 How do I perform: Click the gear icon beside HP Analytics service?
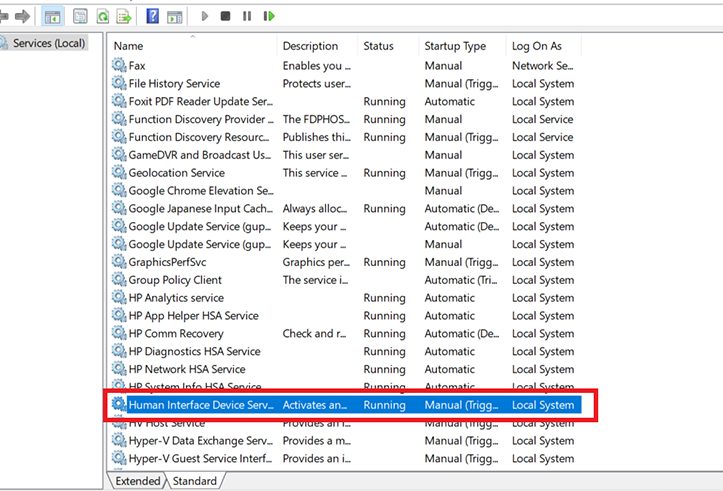119,297
